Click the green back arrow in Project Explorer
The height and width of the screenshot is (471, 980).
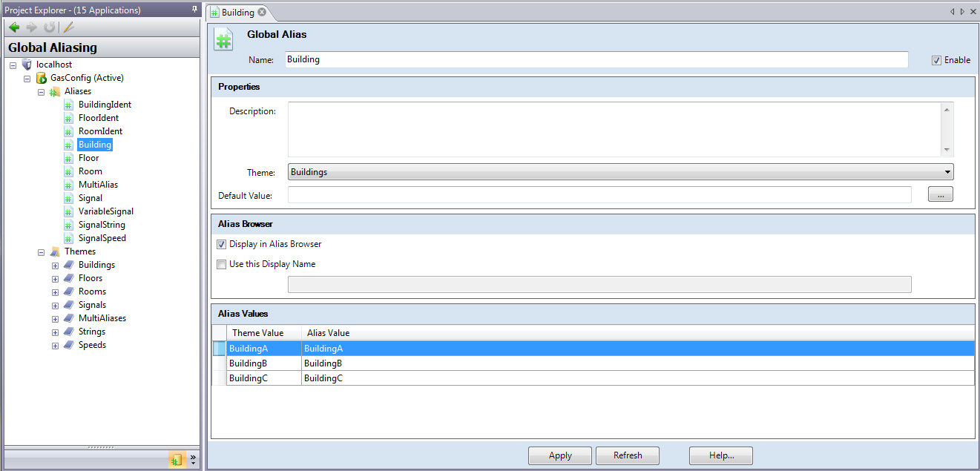[14, 27]
